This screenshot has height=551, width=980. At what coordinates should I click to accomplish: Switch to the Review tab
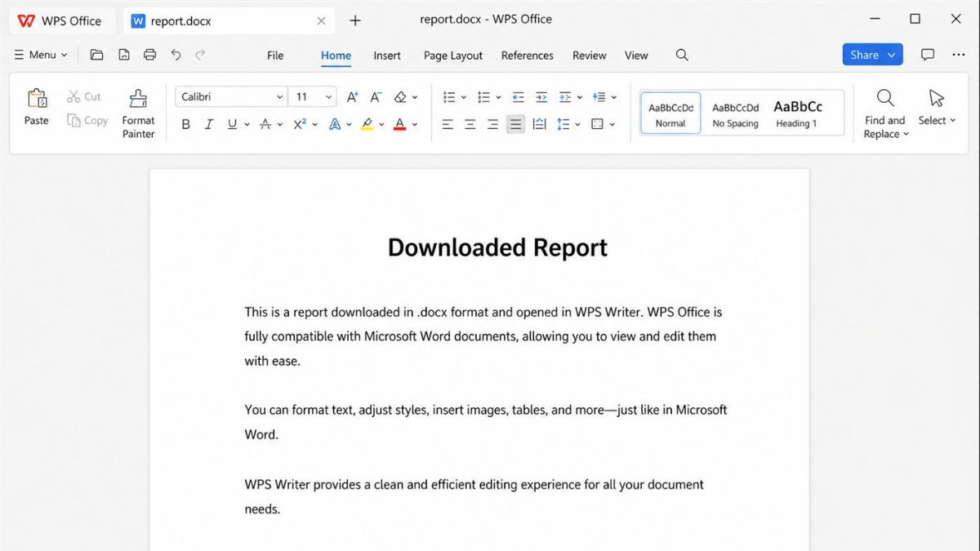pos(590,56)
